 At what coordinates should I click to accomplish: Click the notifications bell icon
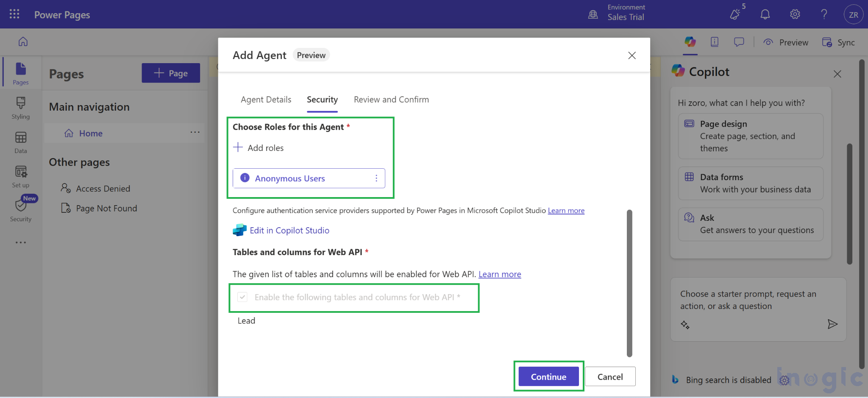[x=765, y=14]
